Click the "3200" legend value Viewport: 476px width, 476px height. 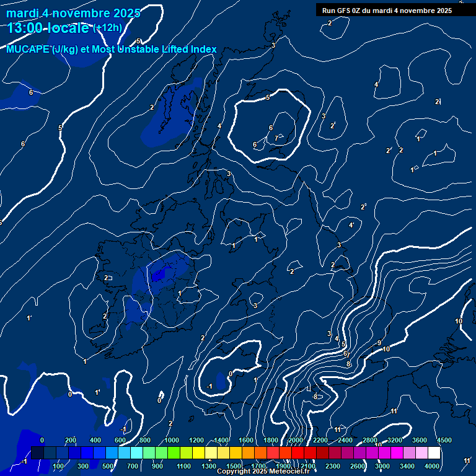click(x=395, y=440)
